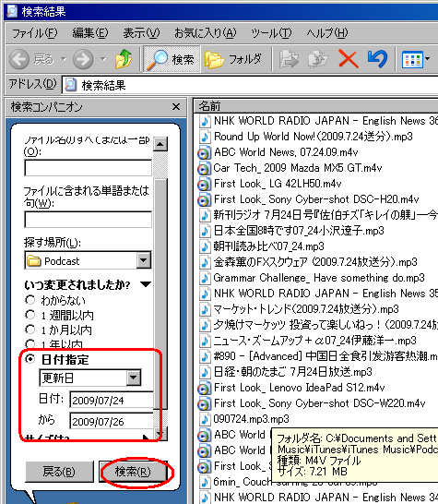This screenshot has height=504, width=438.
Task: Toggle the 検索 magnifier toolbar button
Action: coord(172,59)
